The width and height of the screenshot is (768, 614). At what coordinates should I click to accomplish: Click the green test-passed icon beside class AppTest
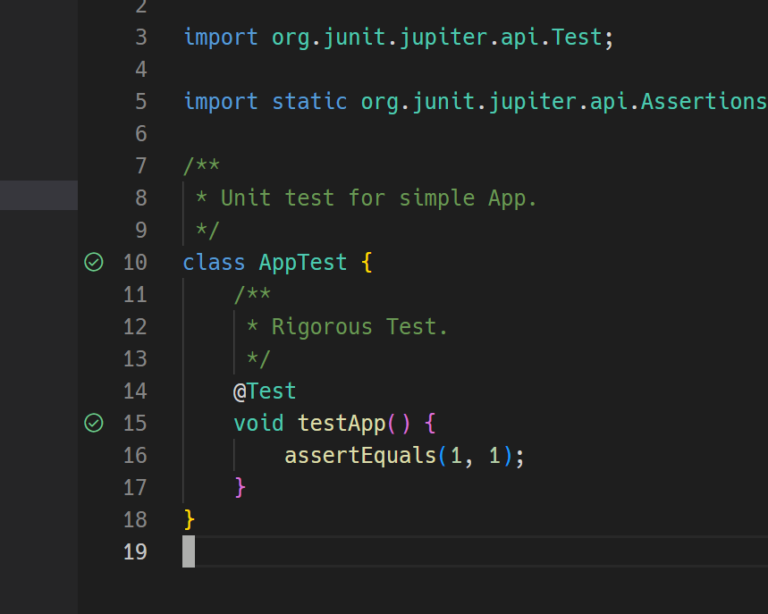(x=94, y=262)
